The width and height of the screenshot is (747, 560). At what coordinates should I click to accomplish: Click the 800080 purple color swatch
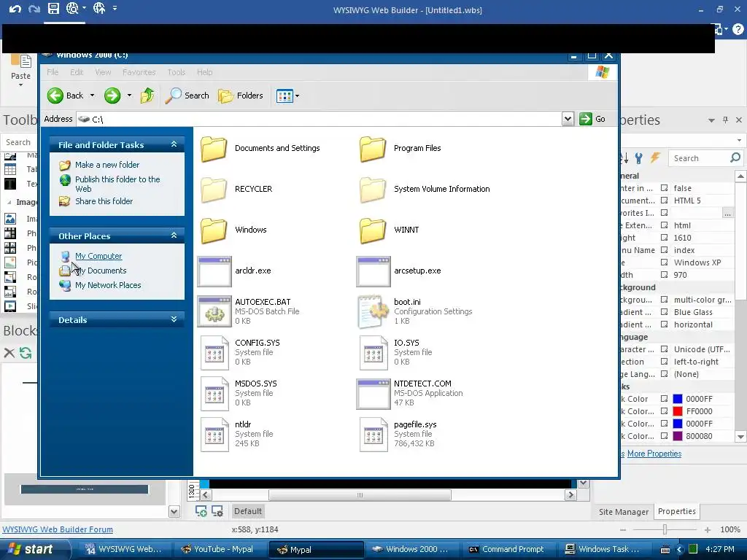click(678, 436)
